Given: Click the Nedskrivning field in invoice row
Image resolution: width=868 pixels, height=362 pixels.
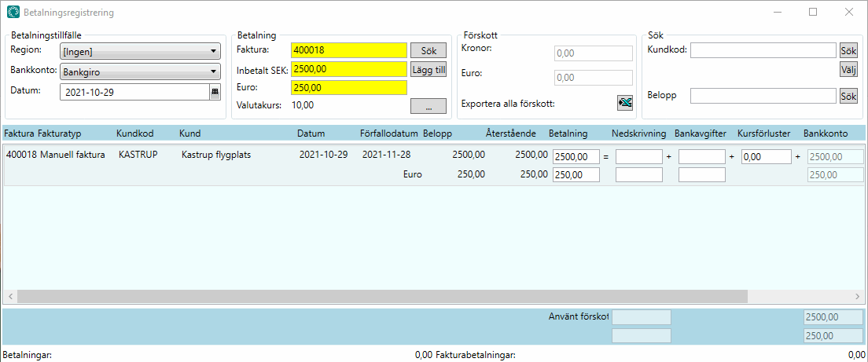Looking at the screenshot, I should 638,157.
